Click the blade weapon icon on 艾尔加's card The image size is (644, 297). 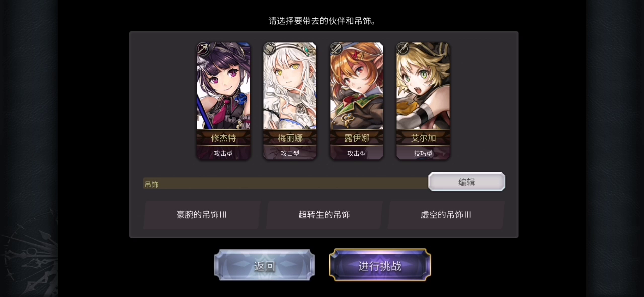click(403, 49)
